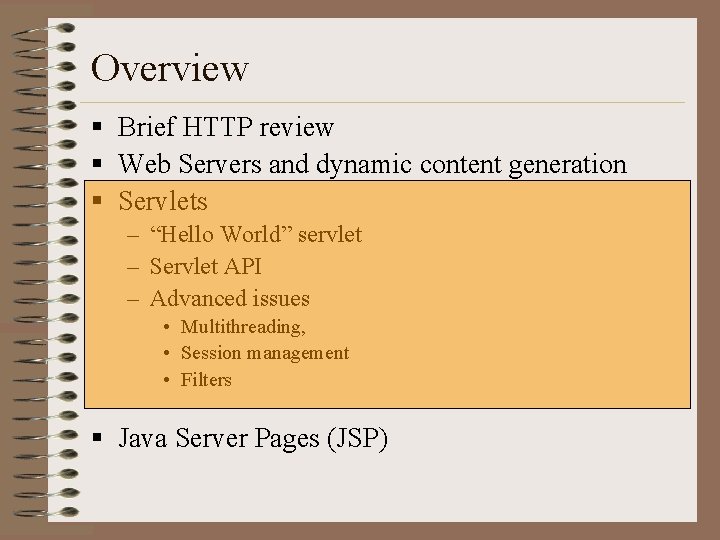Click the 'Advanced issues' sub-item
The height and width of the screenshot is (540, 720).
pos(230,298)
